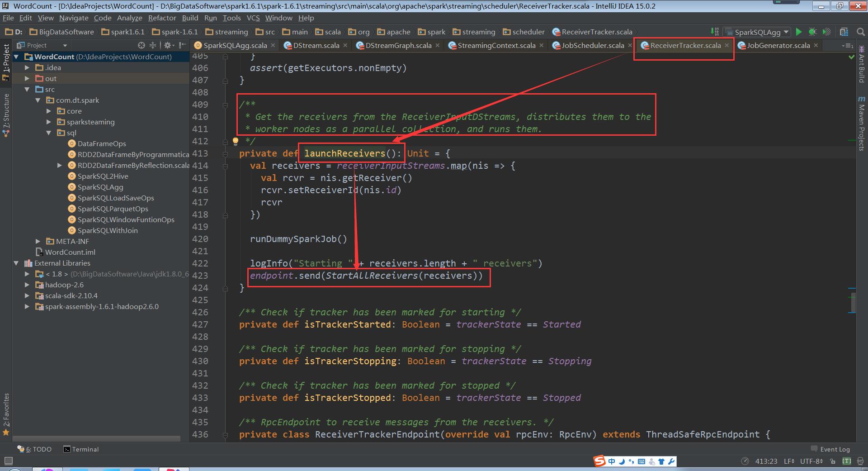Switch to StreamingContext.scala tab

pyautogui.click(x=496, y=45)
